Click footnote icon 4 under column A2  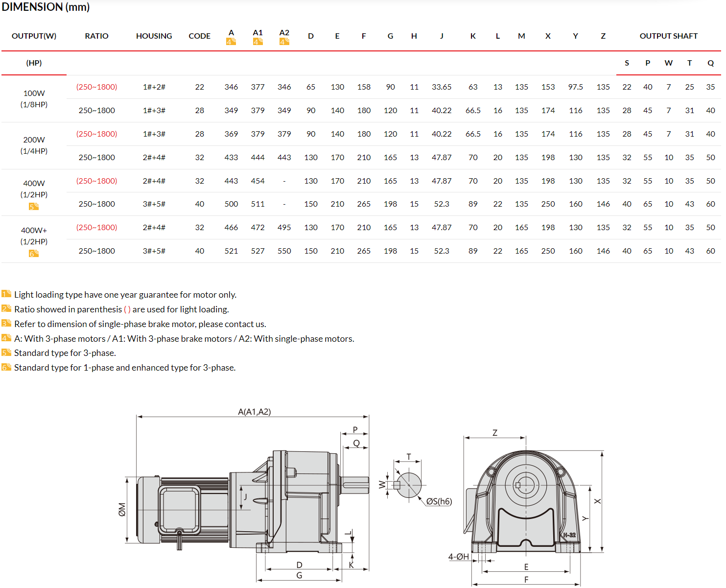coord(284,42)
